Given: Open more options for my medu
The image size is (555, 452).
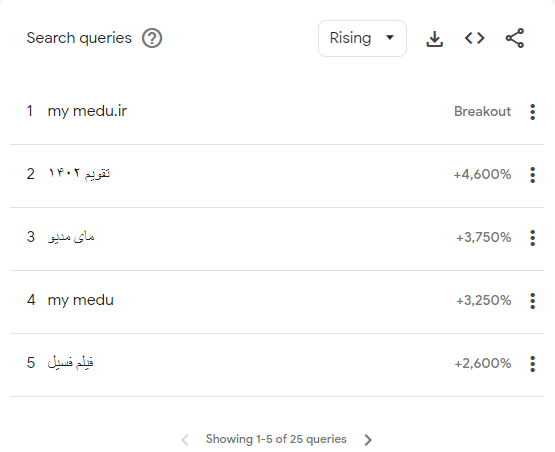Looking at the screenshot, I should (532, 301).
